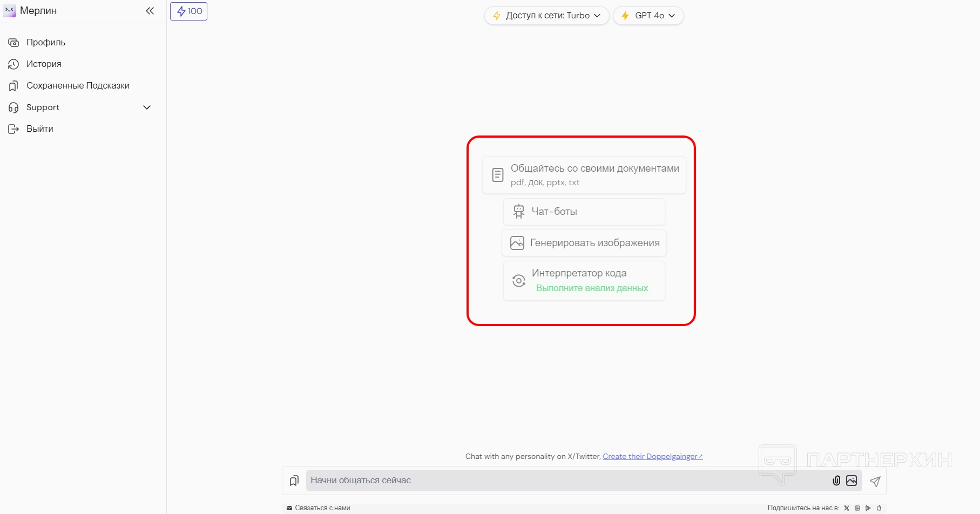This screenshot has width=980, height=514.
Task: Open Профиль in the sidebar
Action: point(46,43)
